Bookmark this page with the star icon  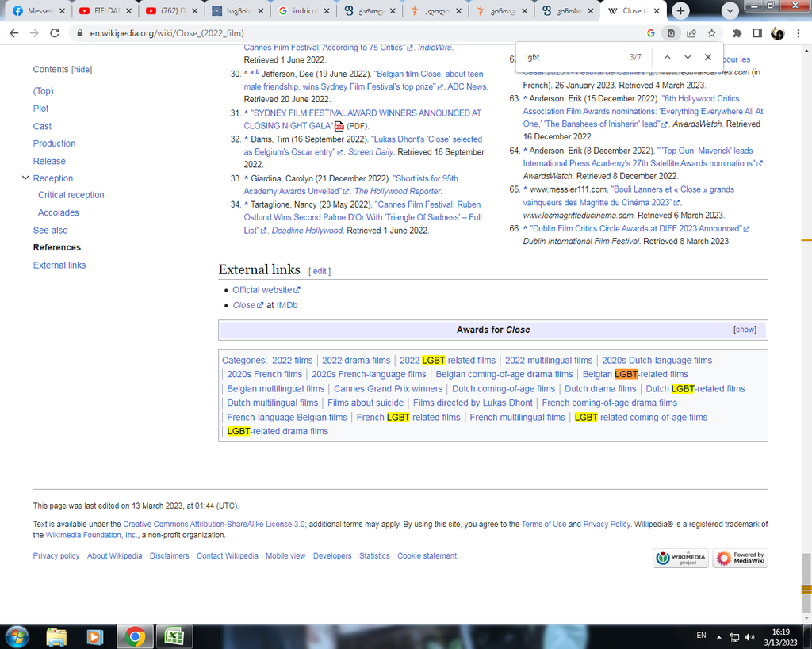point(711,33)
